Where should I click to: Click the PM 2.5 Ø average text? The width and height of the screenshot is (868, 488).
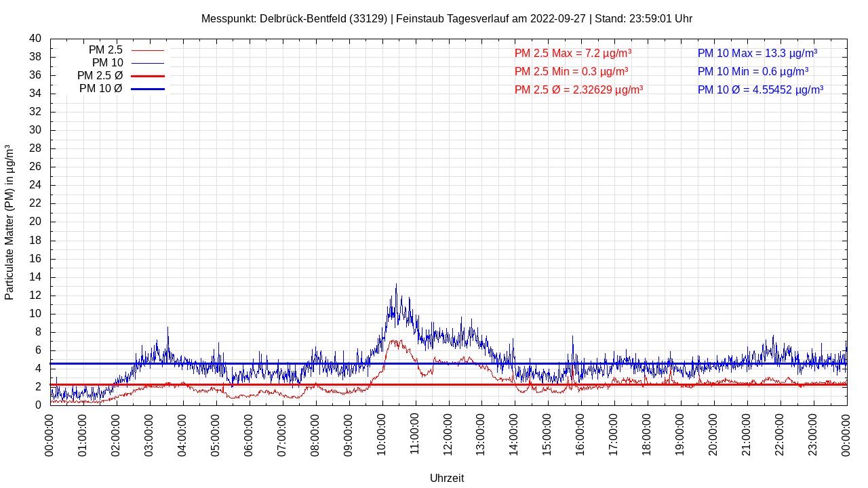pyautogui.click(x=578, y=89)
